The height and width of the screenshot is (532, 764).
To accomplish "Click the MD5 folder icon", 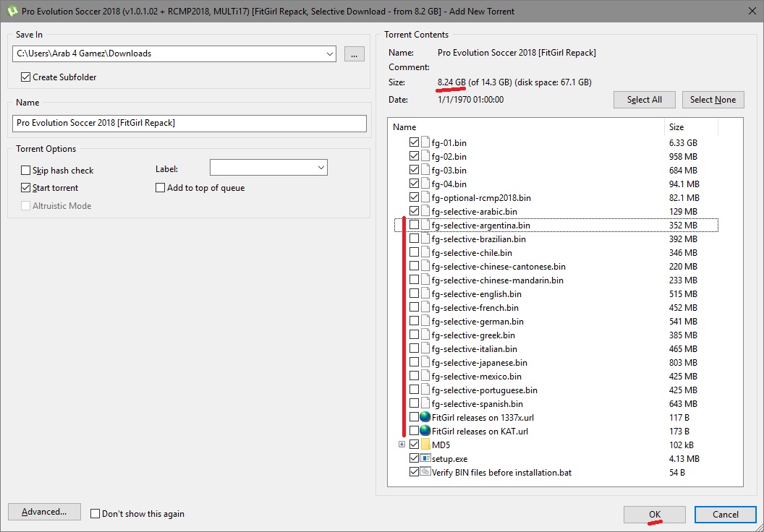I will pyautogui.click(x=425, y=445).
